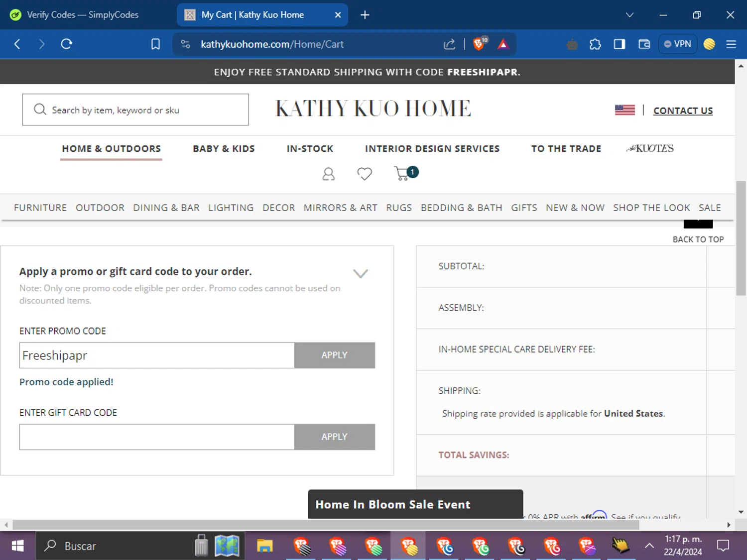Image resolution: width=747 pixels, height=560 pixels.
Task: Open the browser hamburger menu
Action: [x=731, y=44]
